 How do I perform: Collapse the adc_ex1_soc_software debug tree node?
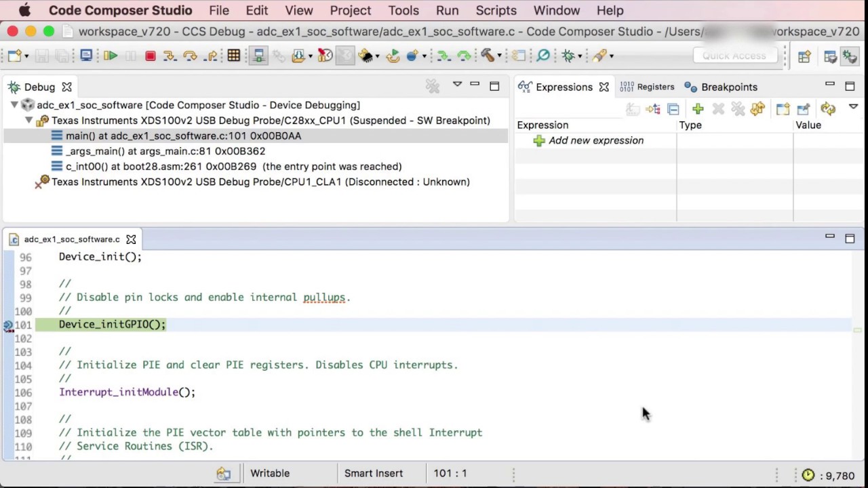click(14, 105)
